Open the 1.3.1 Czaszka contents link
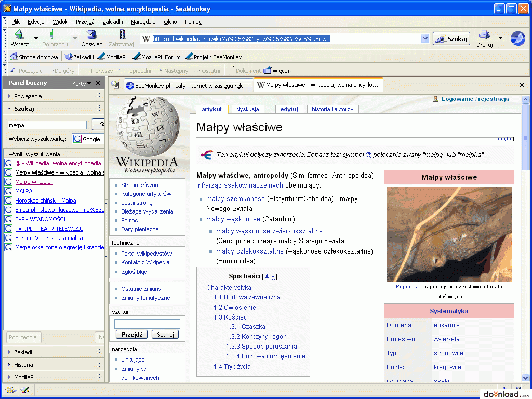532x399 pixels. pyautogui.click(x=246, y=327)
